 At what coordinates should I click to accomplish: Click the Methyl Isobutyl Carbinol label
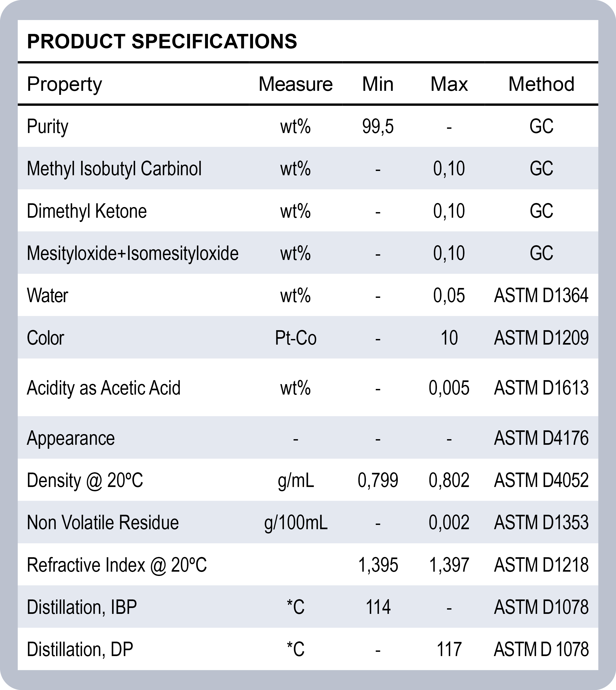(114, 169)
